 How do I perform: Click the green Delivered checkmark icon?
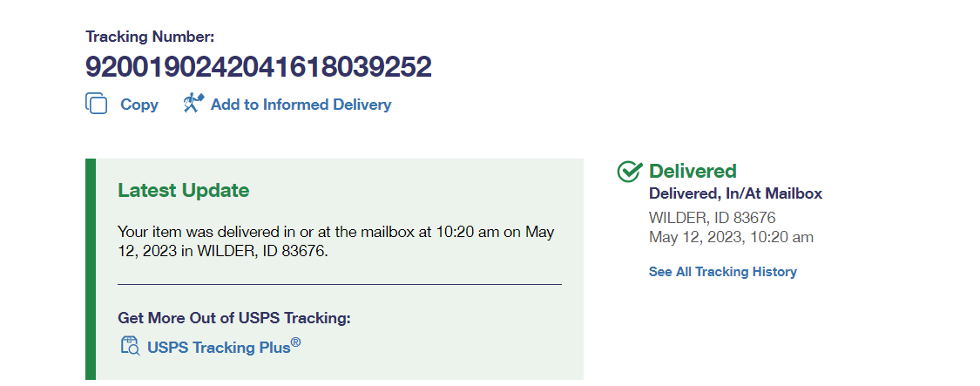629,172
